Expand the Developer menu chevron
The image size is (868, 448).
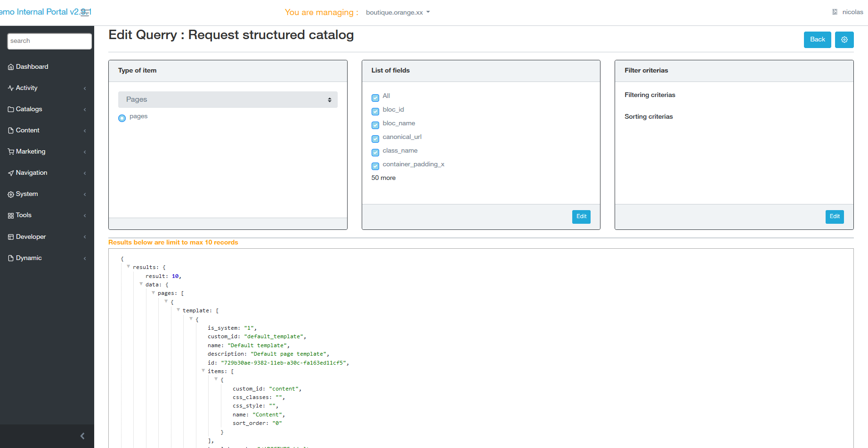85,237
